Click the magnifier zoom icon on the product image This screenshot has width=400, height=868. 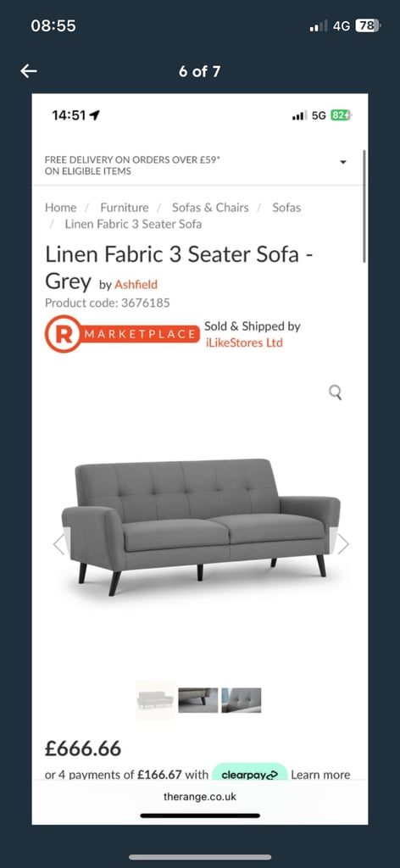336,392
